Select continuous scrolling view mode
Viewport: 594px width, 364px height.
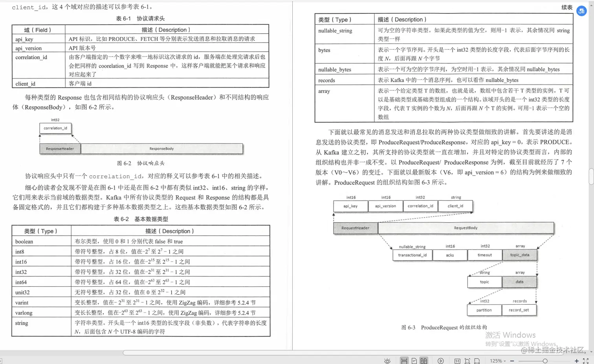point(404,361)
